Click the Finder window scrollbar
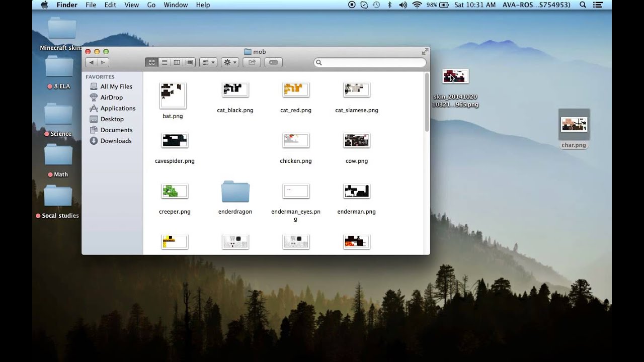Viewport: 644px width, 362px height. [x=427, y=103]
